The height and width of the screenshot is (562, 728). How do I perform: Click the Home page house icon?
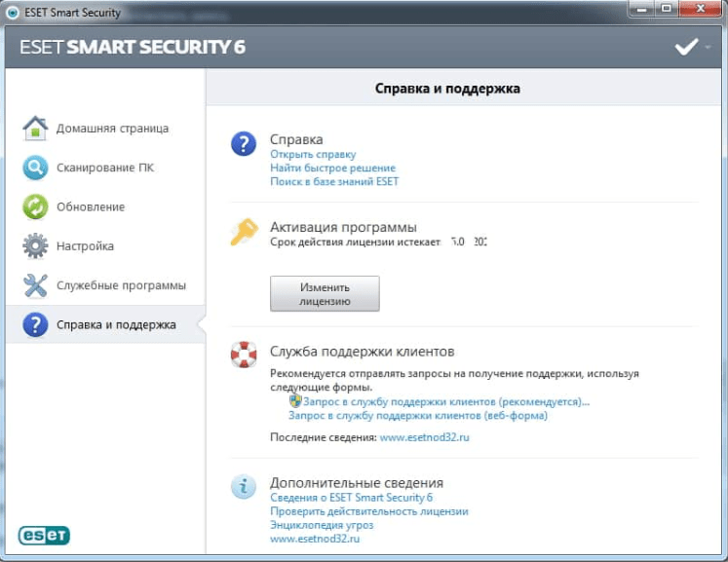tap(35, 129)
